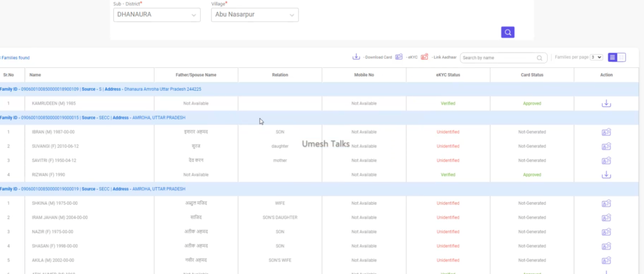Start eKYC for IRAM JAHAN
The image size is (644, 274).
[606, 218]
